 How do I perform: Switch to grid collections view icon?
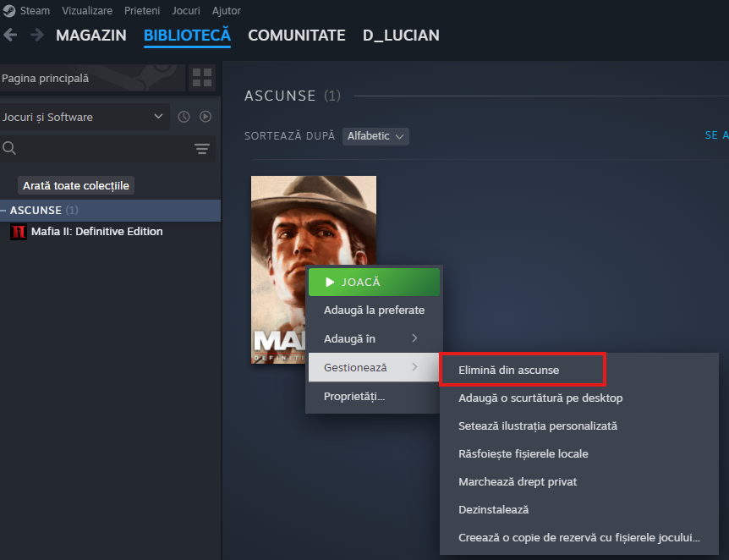[202, 79]
